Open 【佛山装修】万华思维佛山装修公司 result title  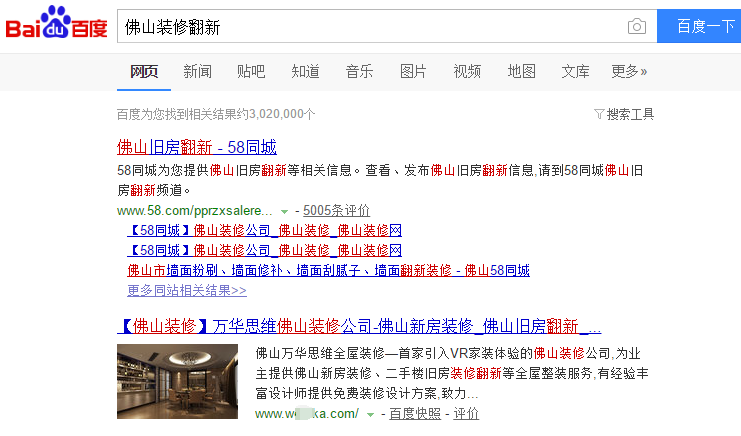359,326
